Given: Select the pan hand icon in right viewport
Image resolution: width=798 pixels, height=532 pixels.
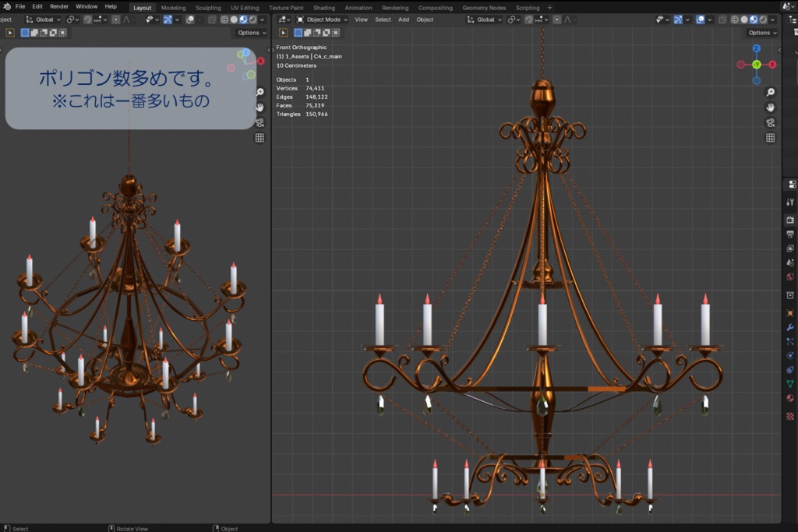Looking at the screenshot, I should pyautogui.click(x=770, y=107).
